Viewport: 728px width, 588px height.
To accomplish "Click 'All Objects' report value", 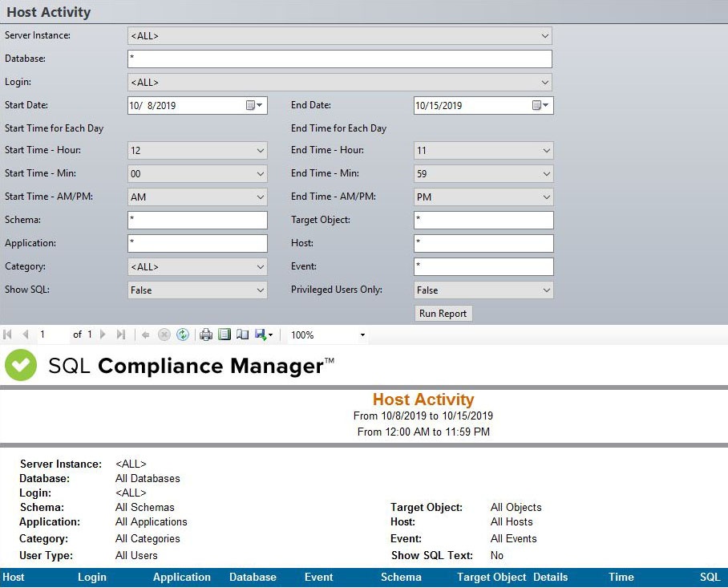I will [516, 507].
